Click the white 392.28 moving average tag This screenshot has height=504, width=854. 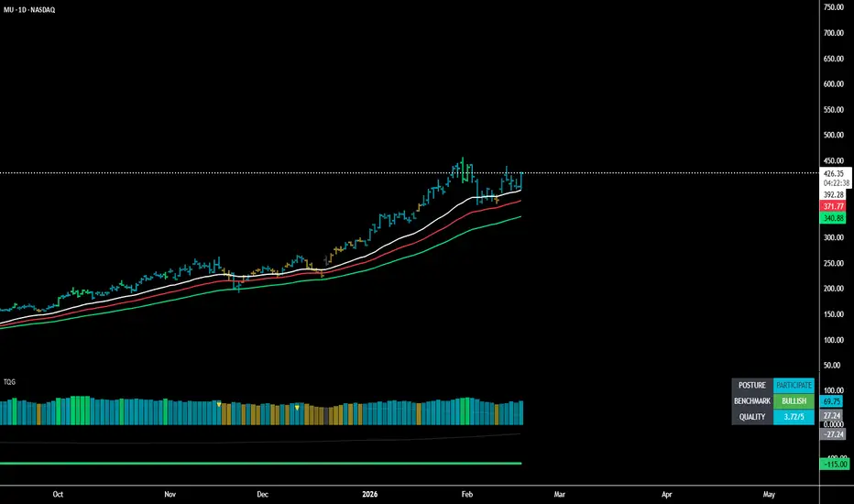click(833, 195)
